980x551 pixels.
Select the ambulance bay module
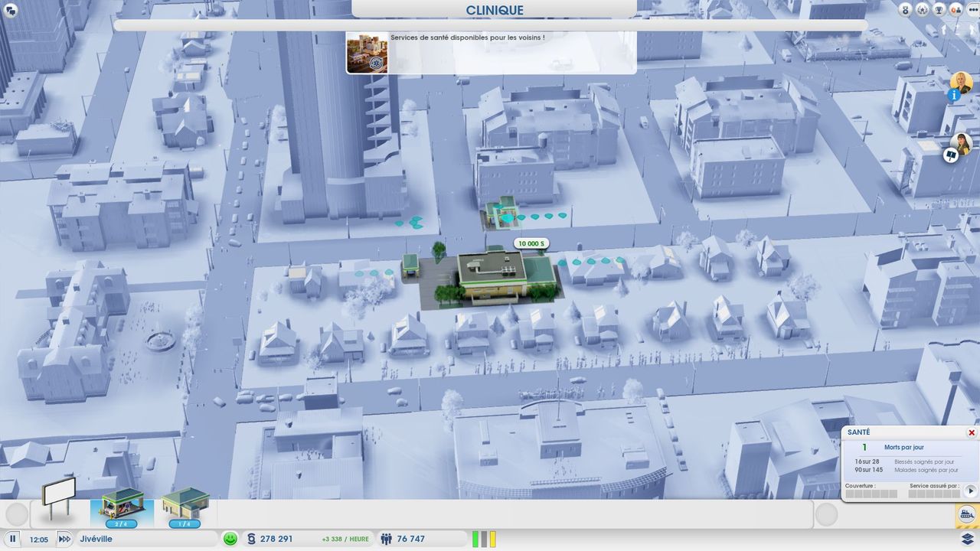tap(122, 506)
